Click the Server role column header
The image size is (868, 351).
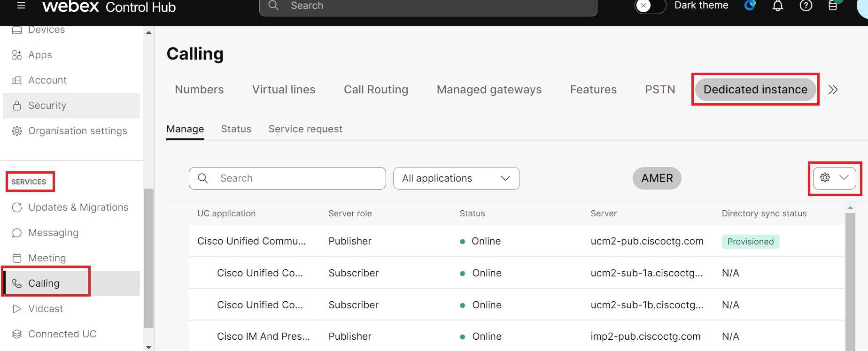(x=350, y=214)
